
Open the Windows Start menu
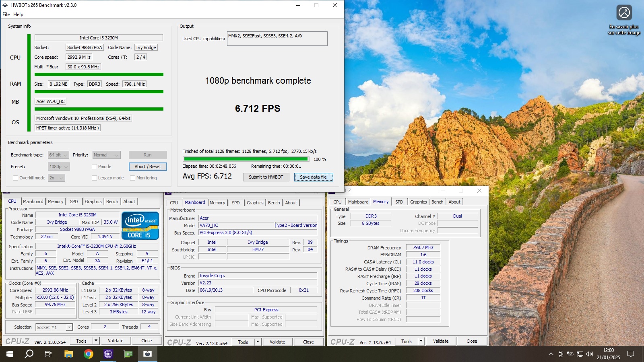coord(10,354)
